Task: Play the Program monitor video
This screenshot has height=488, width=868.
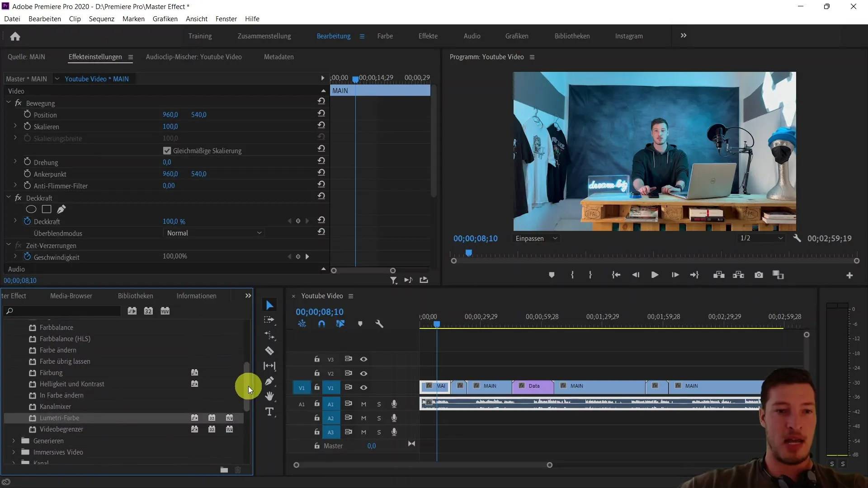Action: pos(655,275)
